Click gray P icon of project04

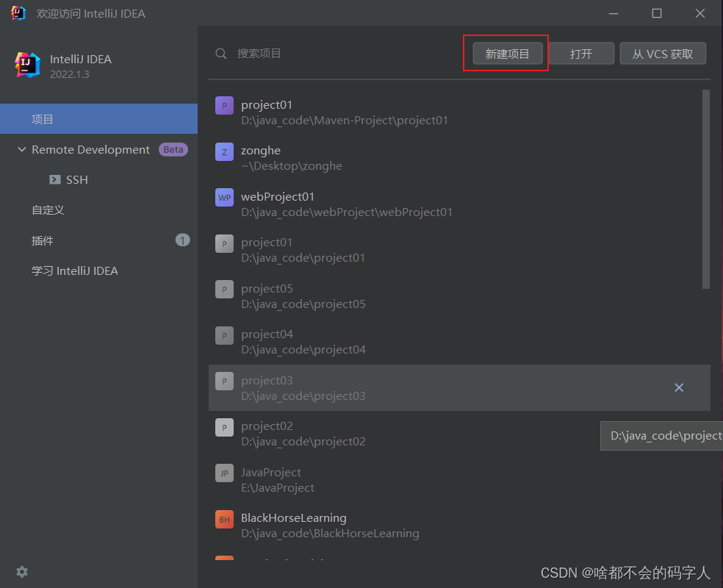(x=224, y=335)
